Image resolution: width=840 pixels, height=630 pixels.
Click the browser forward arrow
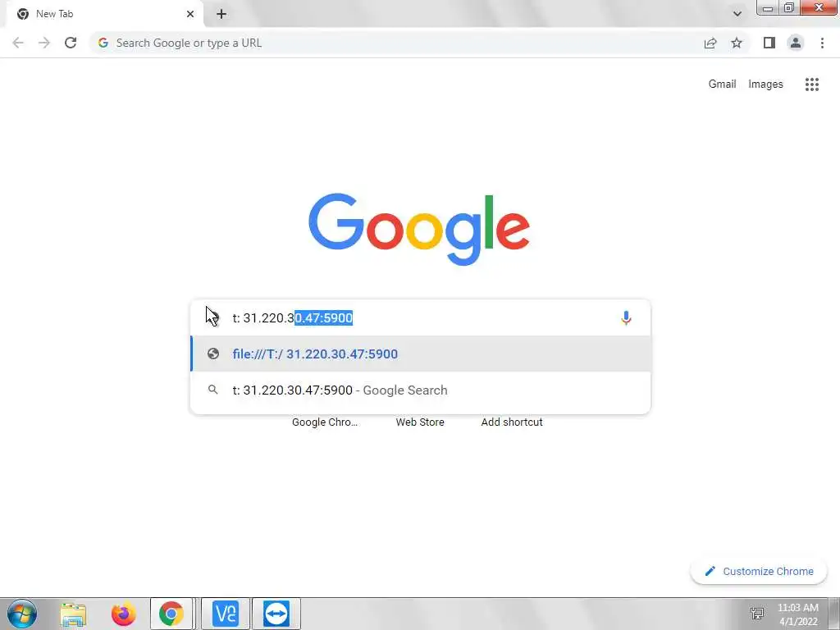click(x=44, y=43)
